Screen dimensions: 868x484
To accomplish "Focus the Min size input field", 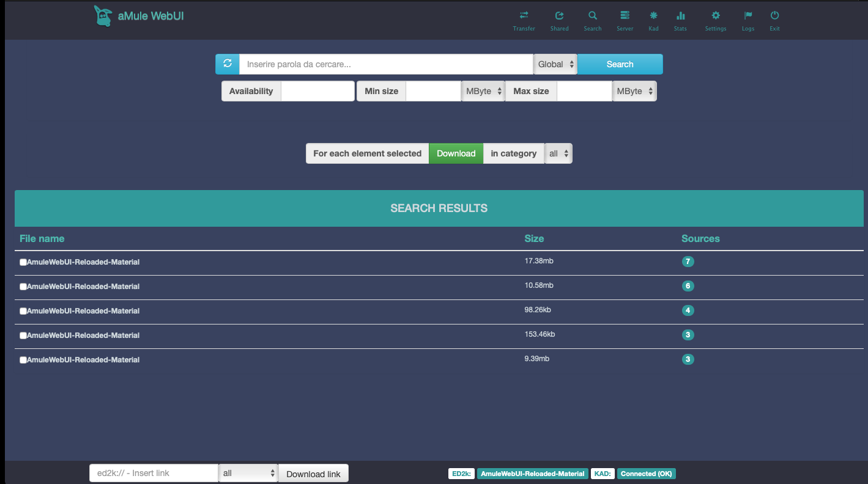I will pyautogui.click(x=433, y=91).
